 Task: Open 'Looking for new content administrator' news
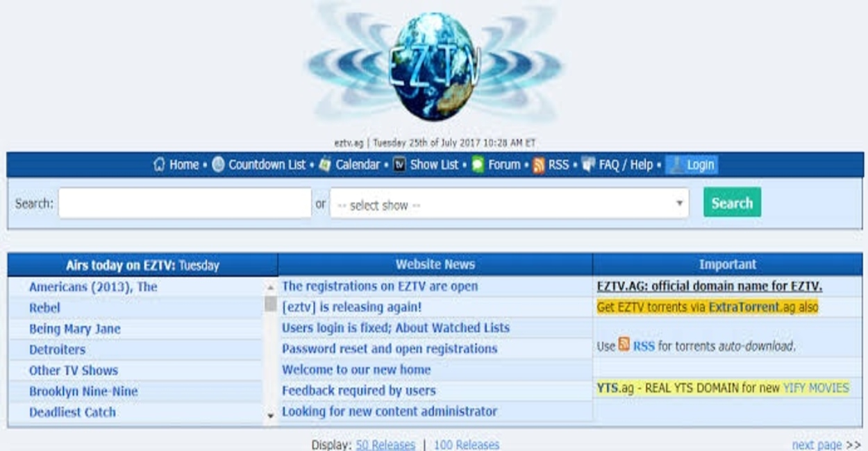(390, 411)
